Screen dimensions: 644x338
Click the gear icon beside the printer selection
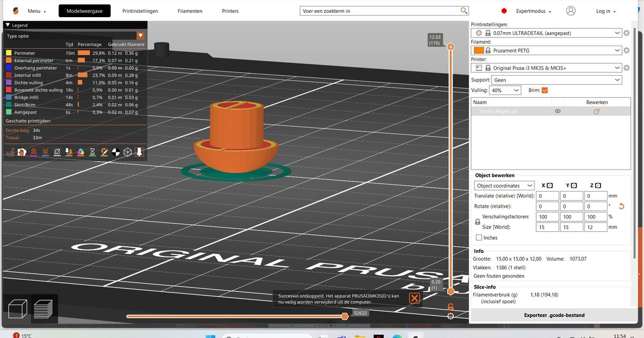(626, 68)
